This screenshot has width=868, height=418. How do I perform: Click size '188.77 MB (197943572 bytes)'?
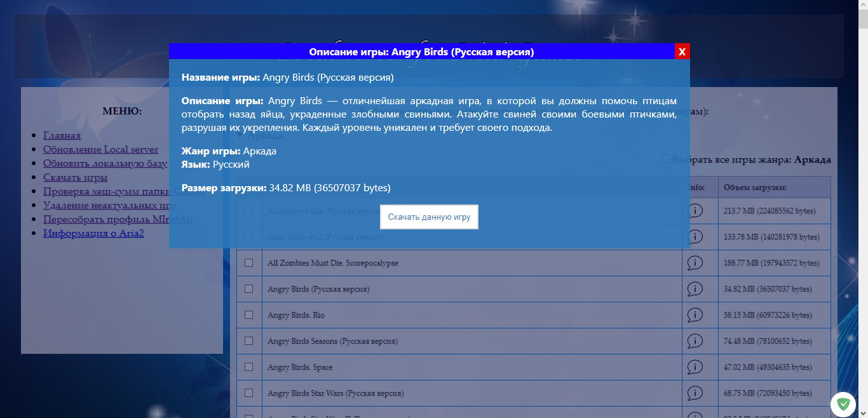(x=771, y=263)
